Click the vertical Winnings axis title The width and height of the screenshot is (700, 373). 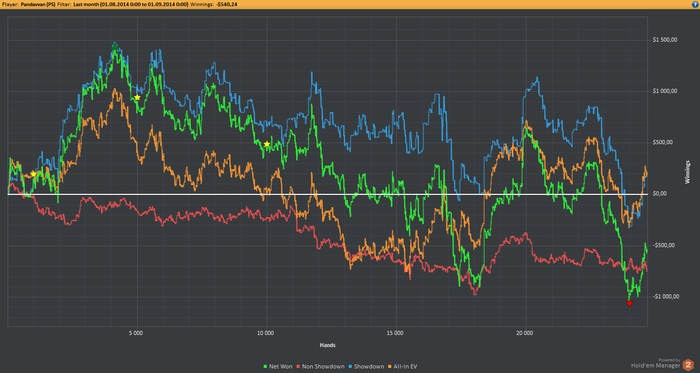click(x=688, y=171)
